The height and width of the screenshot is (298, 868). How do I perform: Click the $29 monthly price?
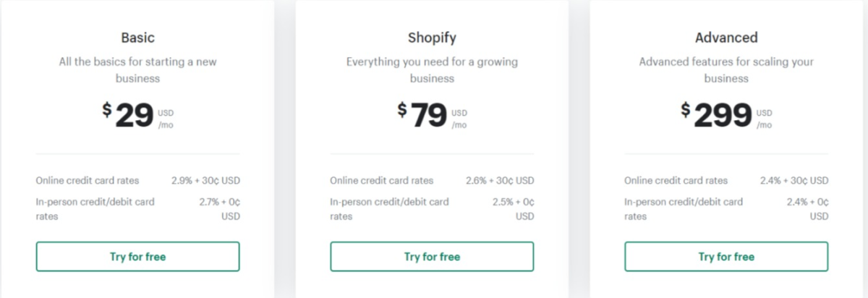click(137, 115)
